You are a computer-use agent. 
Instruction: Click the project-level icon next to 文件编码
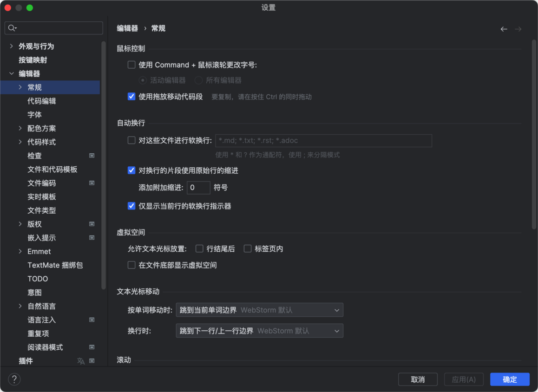92,183
